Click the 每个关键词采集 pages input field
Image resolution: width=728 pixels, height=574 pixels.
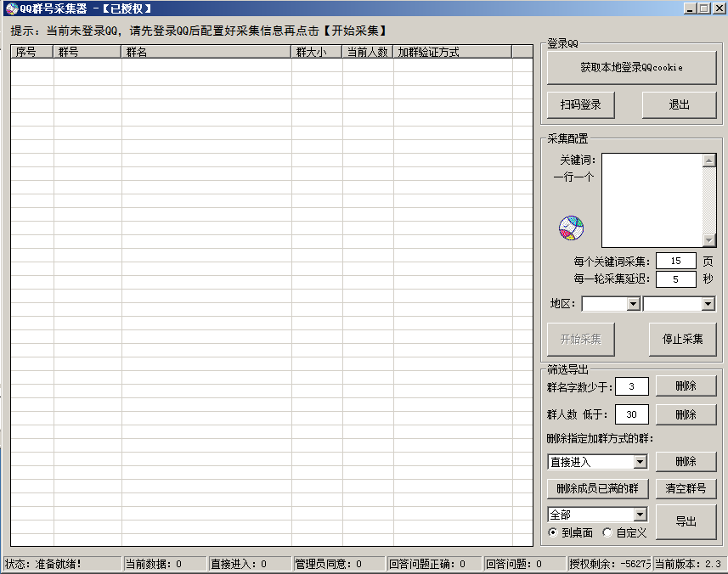coord(676,261)
